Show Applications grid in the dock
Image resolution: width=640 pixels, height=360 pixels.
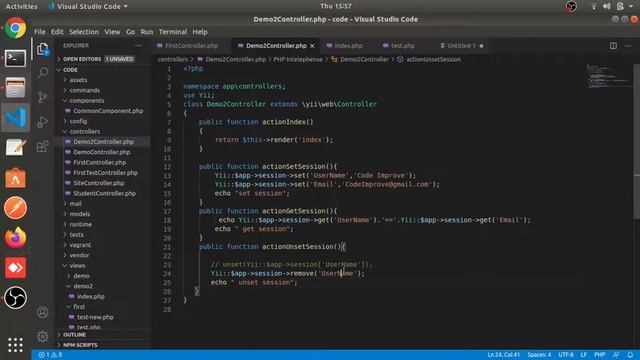(16, 345)
